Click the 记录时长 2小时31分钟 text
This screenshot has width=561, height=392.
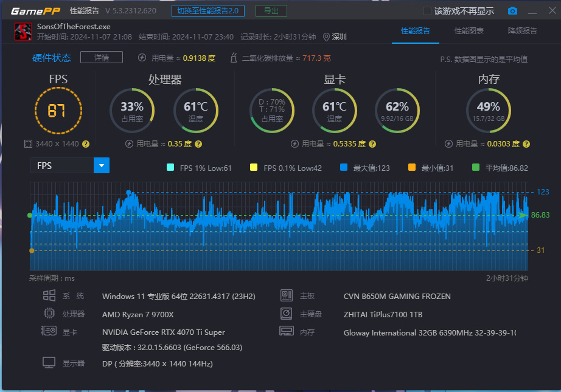click(278, 37)
